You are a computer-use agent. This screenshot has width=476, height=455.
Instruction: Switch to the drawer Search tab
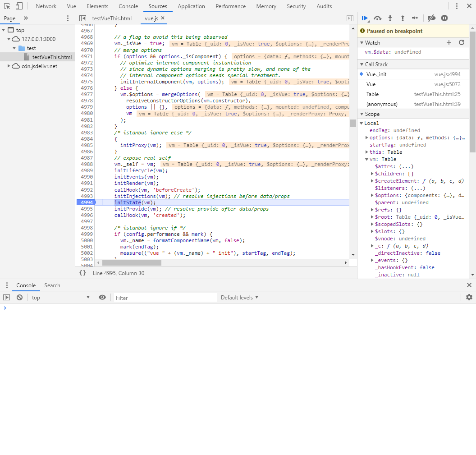coord(52,285)
